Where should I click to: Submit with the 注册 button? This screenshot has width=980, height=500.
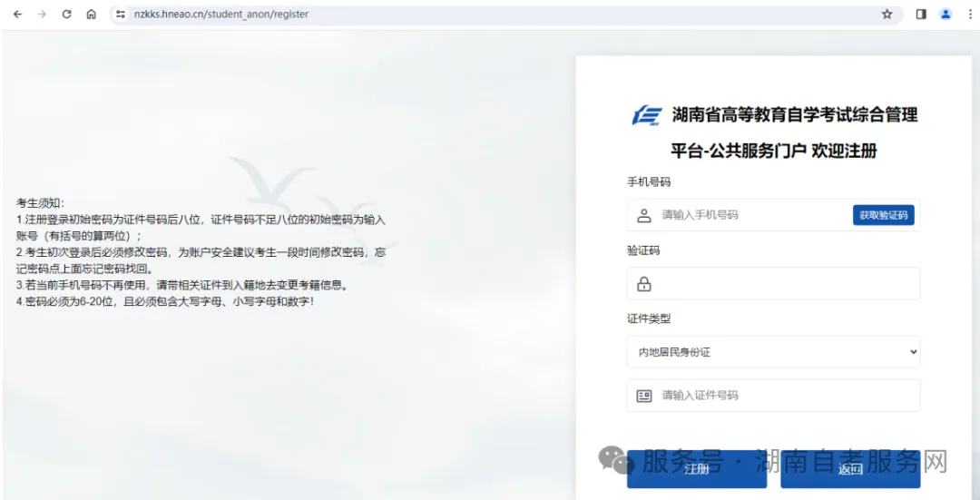click(696, 469)
